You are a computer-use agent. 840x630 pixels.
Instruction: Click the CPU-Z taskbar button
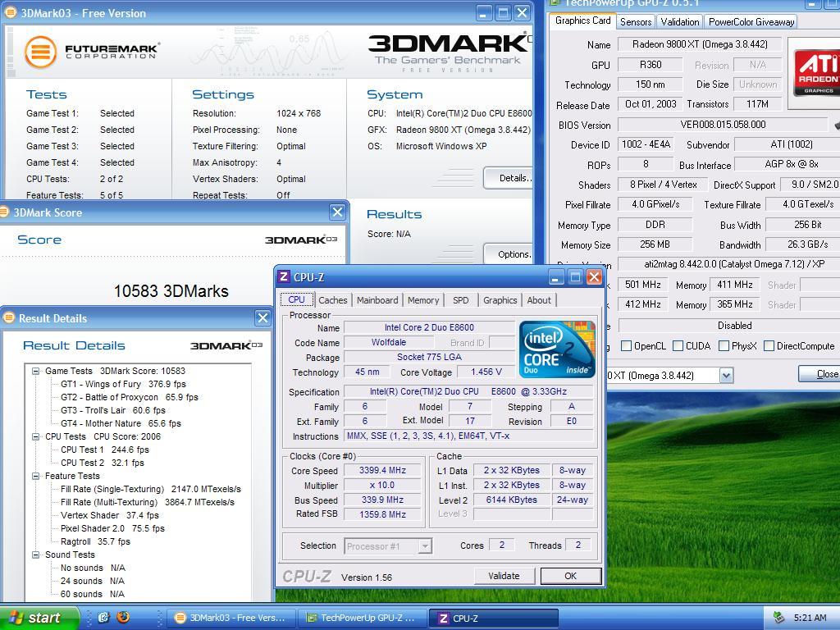click(493, 618)
